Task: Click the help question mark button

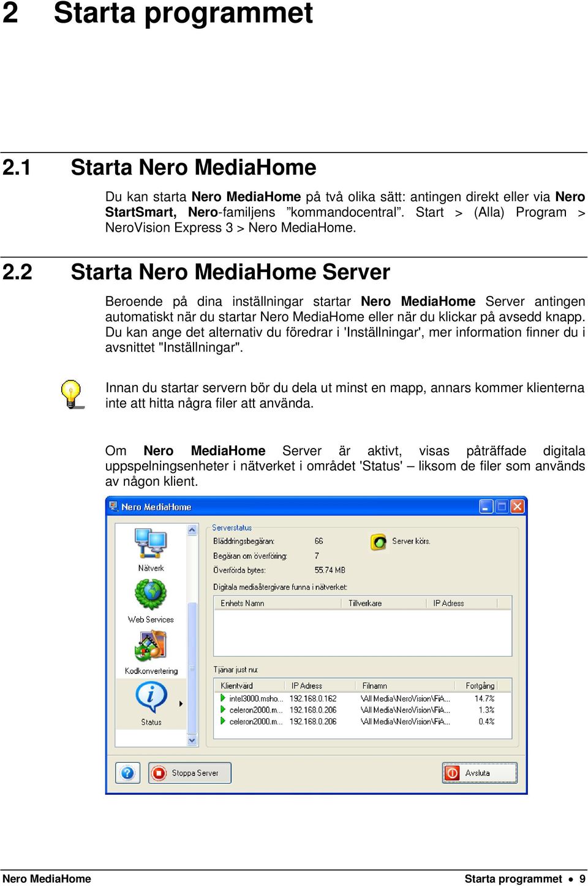Action: click(x=127, y=773)
